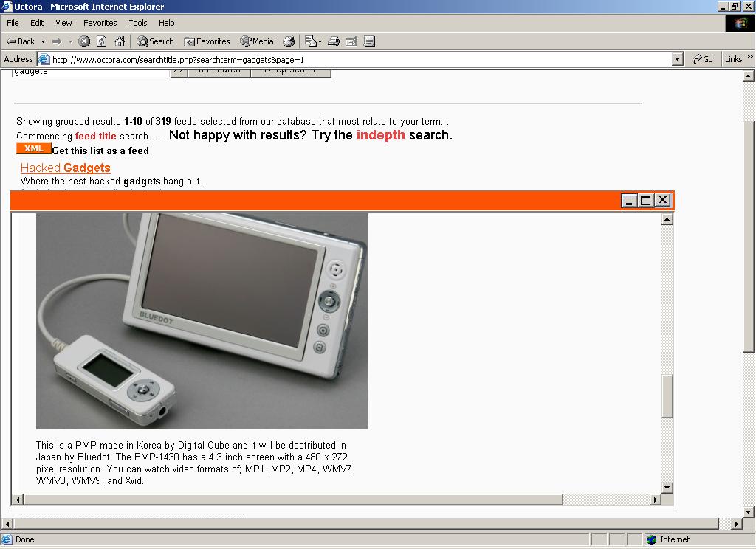Refresh the page icon
The width and height of the screenshot is (756, 549).
click(102, 41)
